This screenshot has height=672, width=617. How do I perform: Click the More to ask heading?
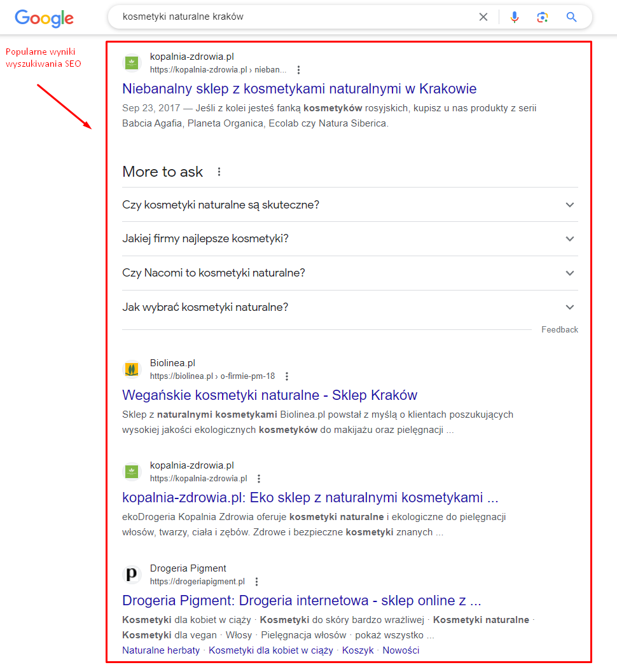[162, 172]
